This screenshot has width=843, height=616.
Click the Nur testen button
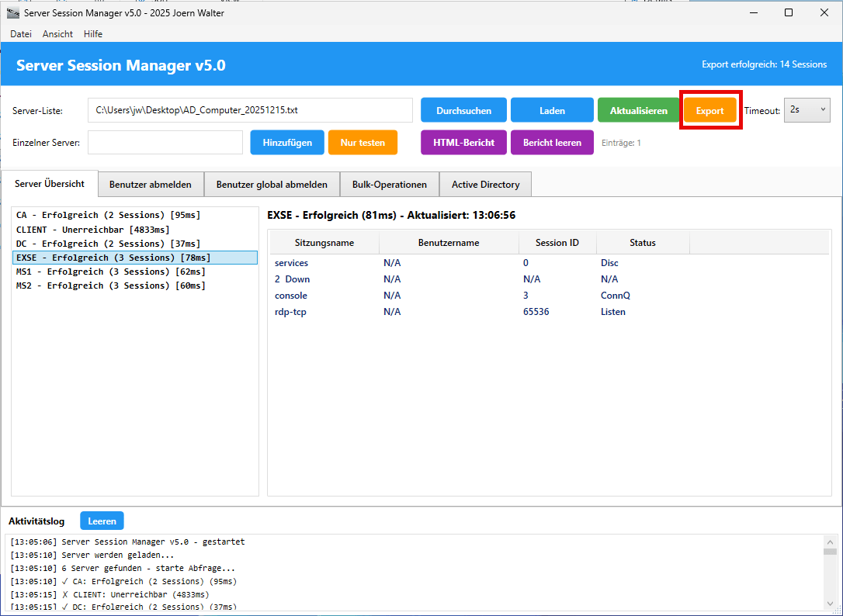[363, 143]
